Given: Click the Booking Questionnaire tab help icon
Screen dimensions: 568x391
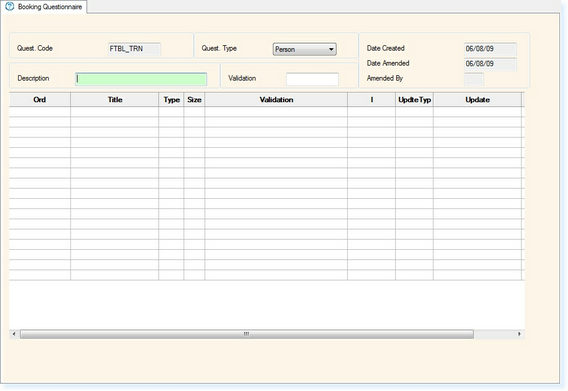Looking at the screenshot, I should click(9, 7).
